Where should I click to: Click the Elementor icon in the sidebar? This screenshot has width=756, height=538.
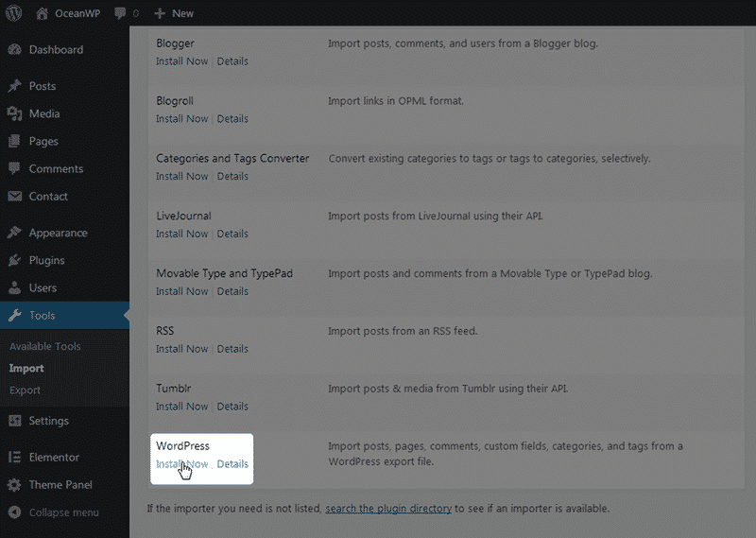click(14, 457)
